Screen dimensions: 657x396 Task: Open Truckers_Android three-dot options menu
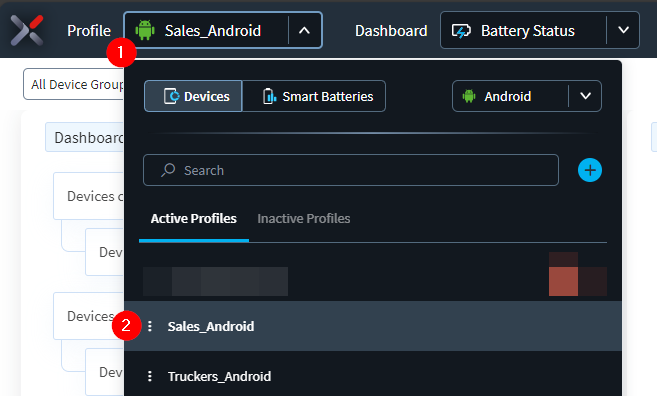click(x=150, y=376)
